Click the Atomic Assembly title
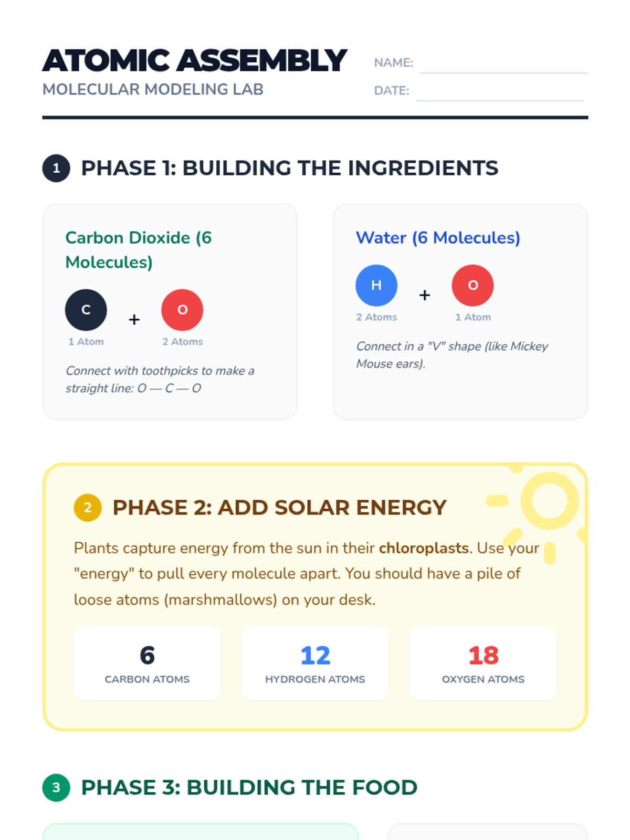Screen dimensions: 630x840 [194, 60]
